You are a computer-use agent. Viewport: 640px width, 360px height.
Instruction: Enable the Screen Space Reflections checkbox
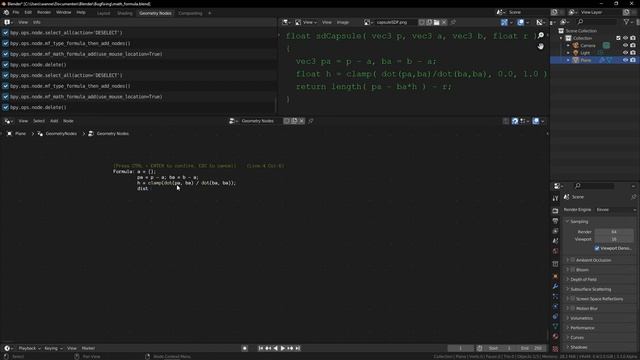click(573, 299)
